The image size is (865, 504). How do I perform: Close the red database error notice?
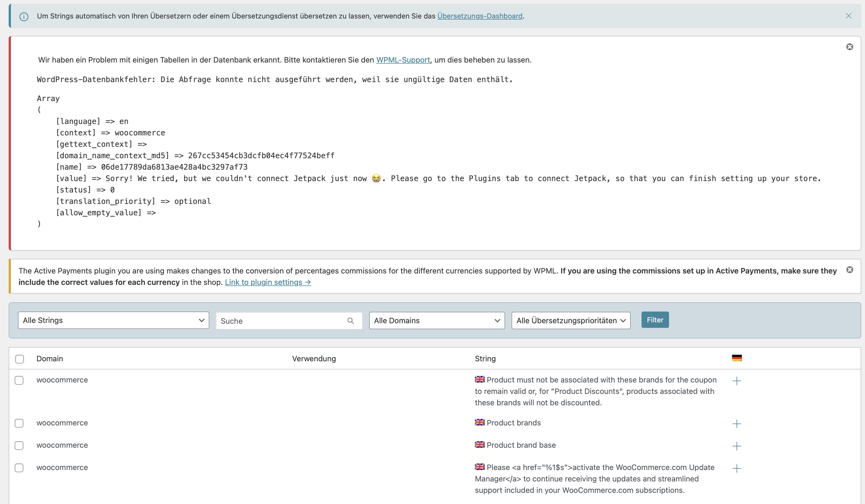coord(850,47)
